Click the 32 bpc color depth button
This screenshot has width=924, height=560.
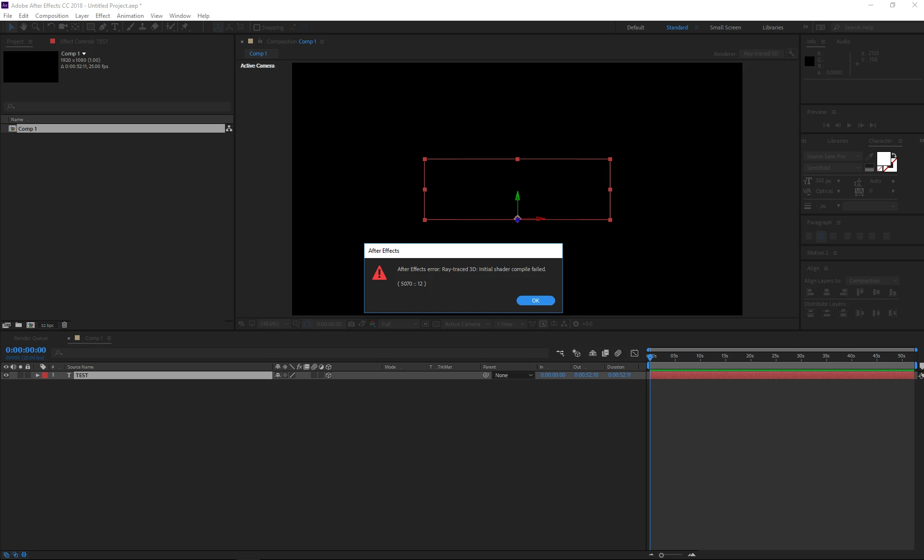47,325
